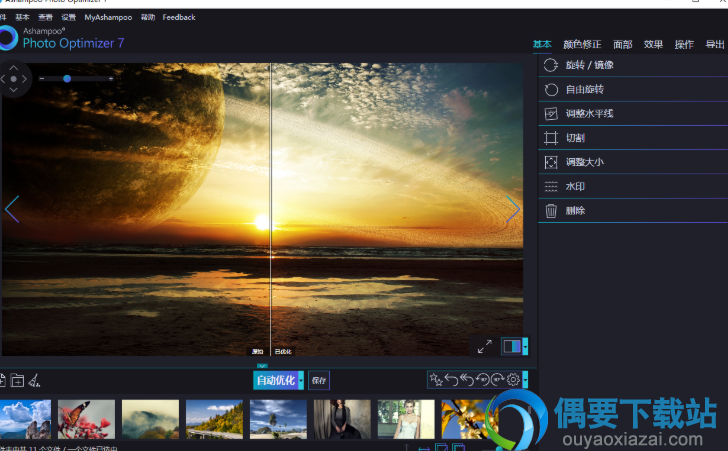Switch to the 导出 tab
Viewport: 728px width, 451px height.
[x=715, y=44]
